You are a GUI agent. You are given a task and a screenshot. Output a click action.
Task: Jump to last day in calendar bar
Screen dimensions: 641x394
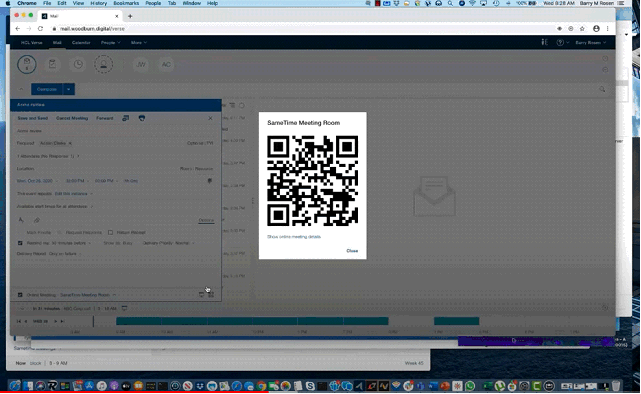click(62, 321)
